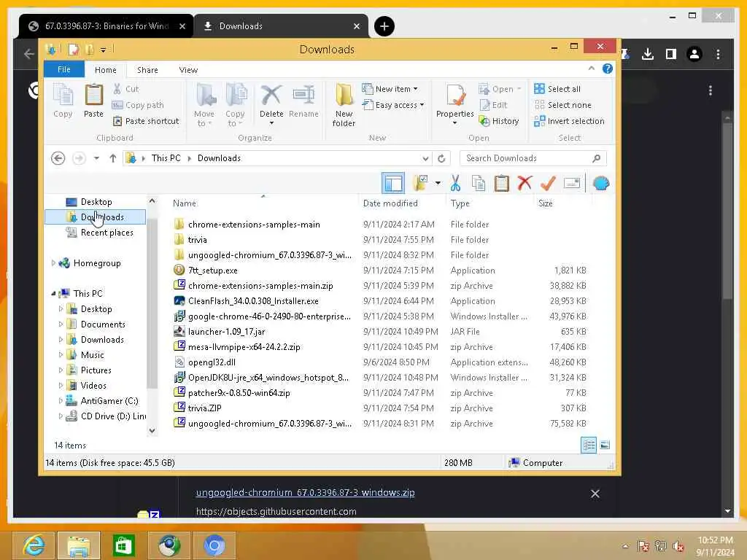Open ungoogled-chromium windows.zip download link
This screenshot has width=747, height=560.
click(306, 492)
